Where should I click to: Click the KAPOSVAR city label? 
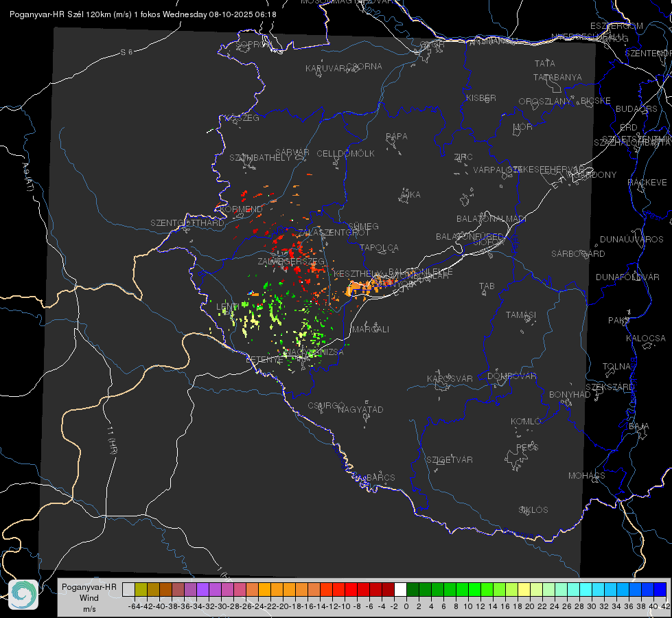[450, 378]
